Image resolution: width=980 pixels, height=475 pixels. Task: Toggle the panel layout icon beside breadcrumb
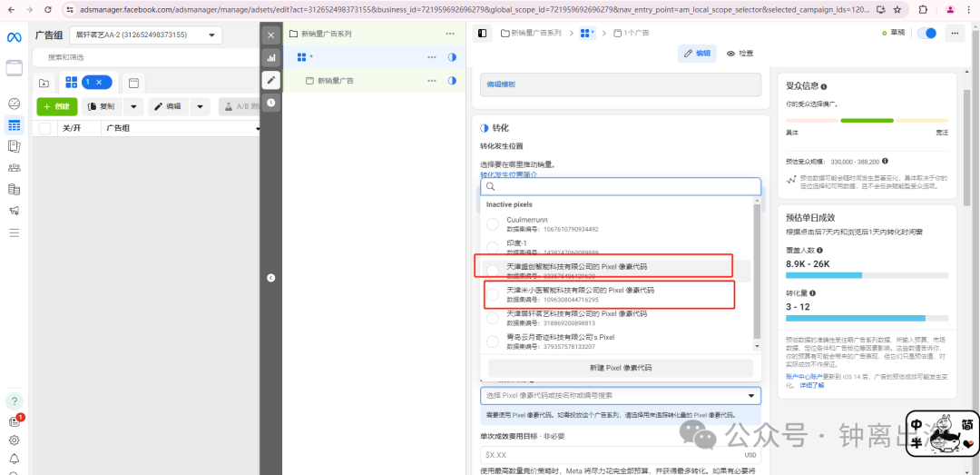(x=482, y=34)
